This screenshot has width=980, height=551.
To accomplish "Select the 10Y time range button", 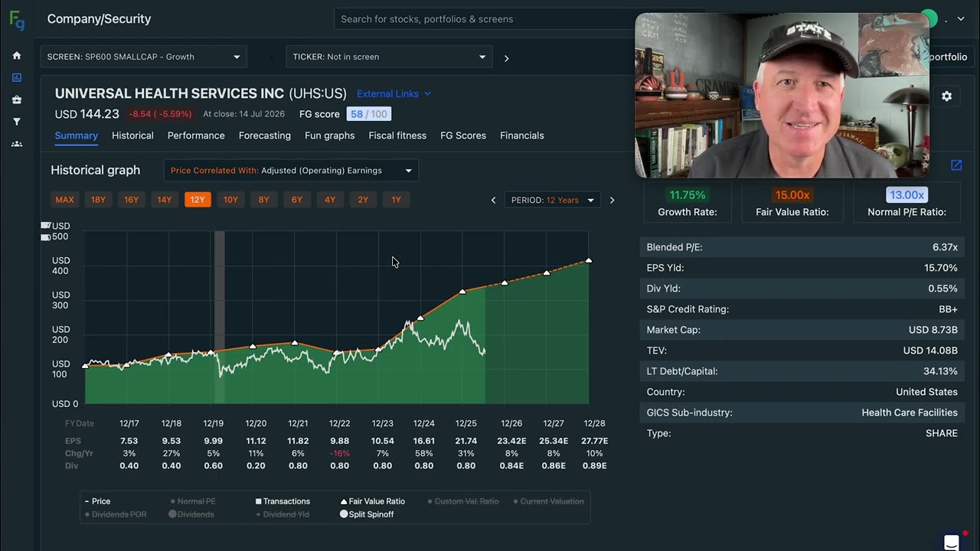I will pos(230,200).
